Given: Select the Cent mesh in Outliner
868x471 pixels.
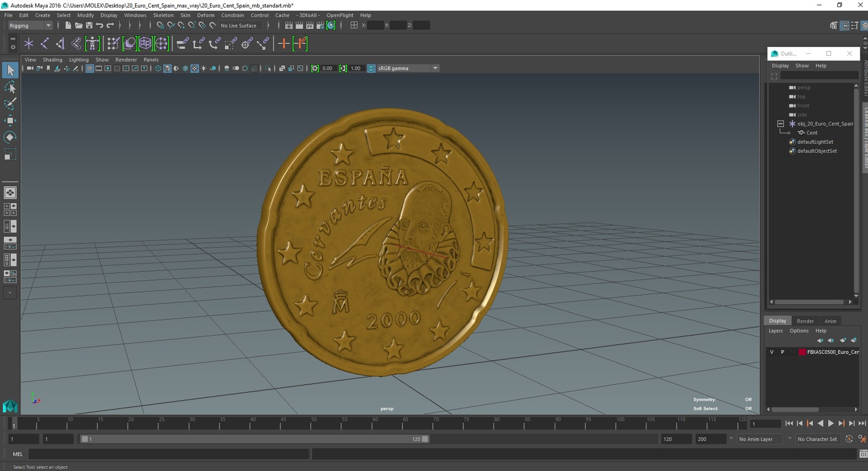Looking at the screenshot, I should tap(811, 133).
